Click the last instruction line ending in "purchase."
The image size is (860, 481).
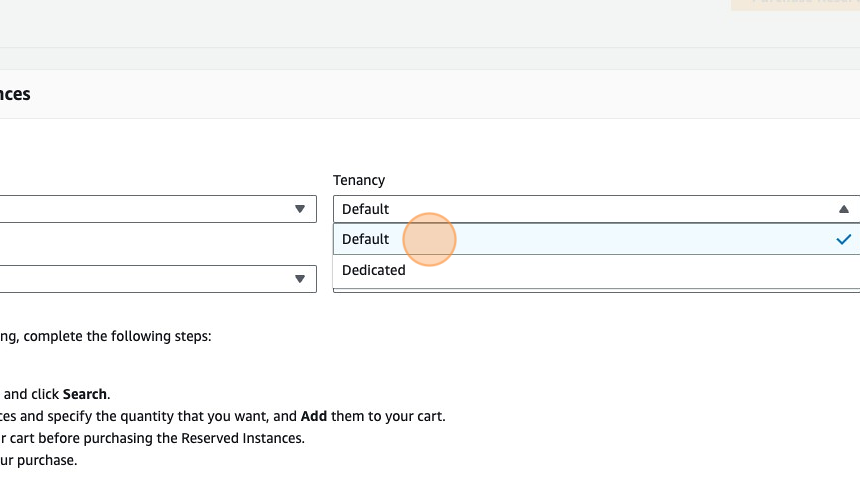38,460
